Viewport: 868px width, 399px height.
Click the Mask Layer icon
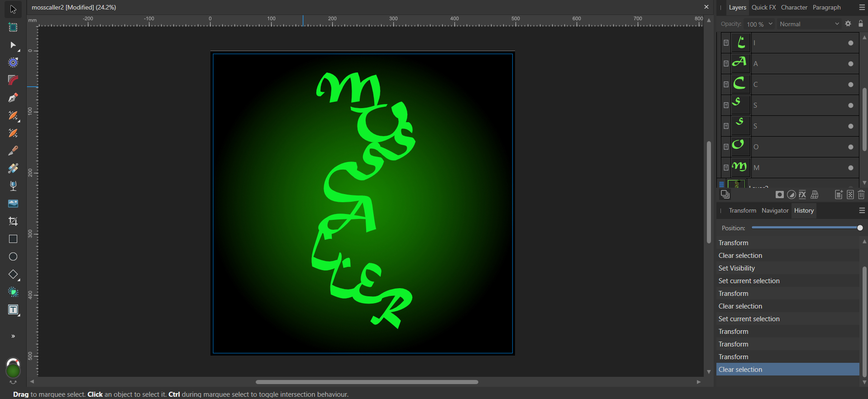click(x=779, y=195)
